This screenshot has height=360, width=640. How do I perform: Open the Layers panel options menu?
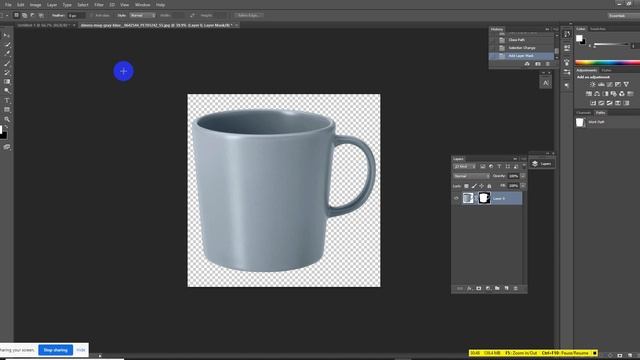[x=523, y=159]
